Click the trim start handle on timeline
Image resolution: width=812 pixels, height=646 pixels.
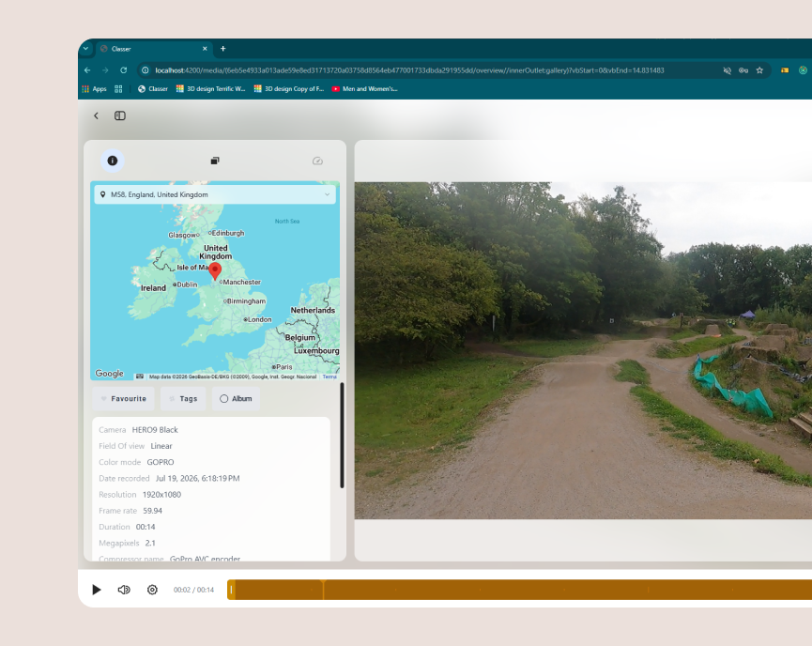231,590
